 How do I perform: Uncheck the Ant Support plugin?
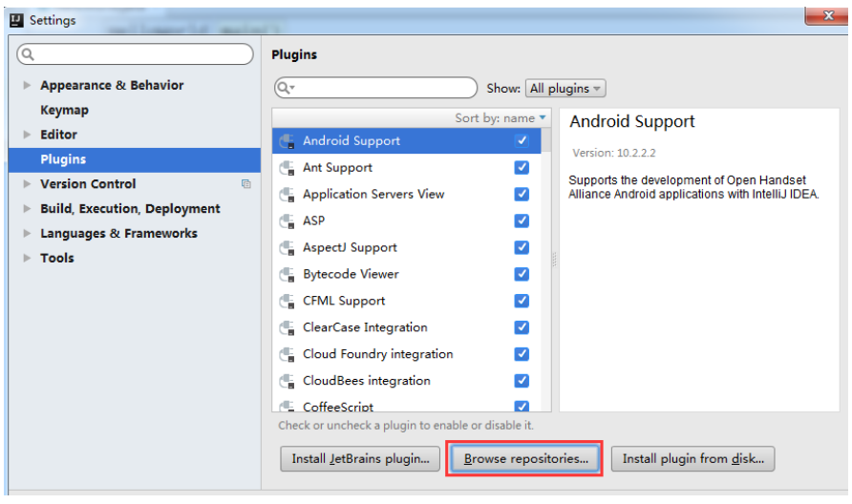[x=522, y=167]
